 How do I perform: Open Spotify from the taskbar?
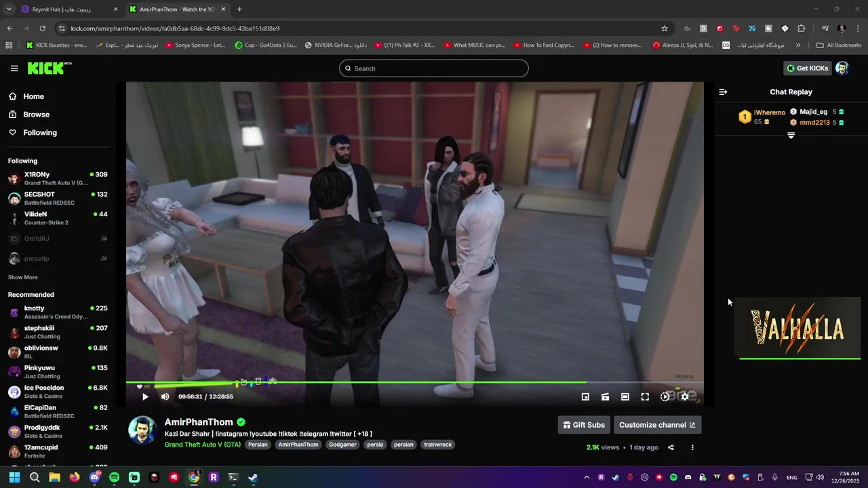[115, 477]
